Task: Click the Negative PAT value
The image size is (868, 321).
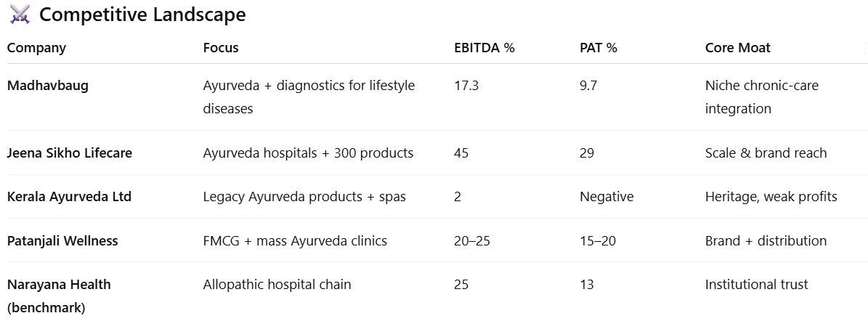Action: click(607, 197)
